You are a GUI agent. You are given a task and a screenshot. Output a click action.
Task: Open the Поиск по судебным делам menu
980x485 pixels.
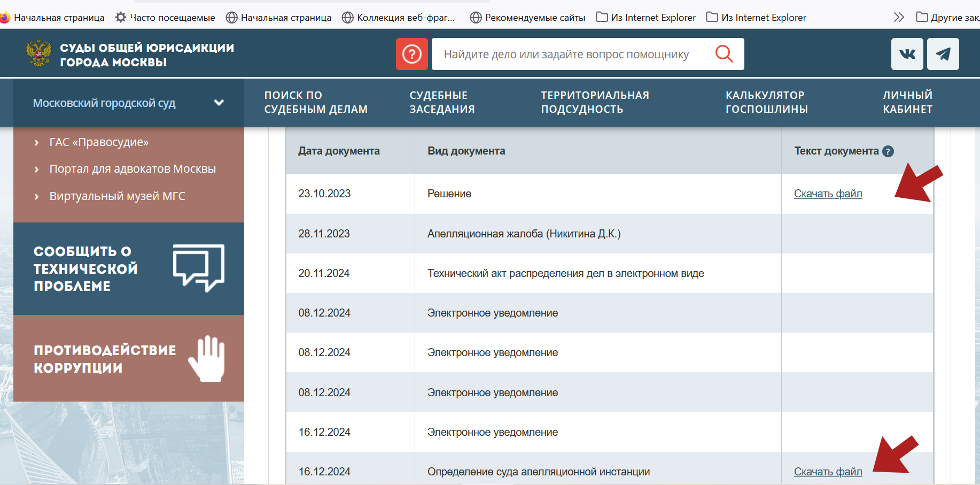[x=315, y=102]
